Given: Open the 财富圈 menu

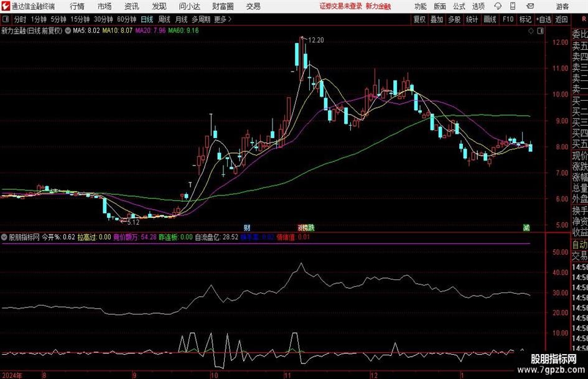Looking at the screenshot, I should (x=223, y=6).
